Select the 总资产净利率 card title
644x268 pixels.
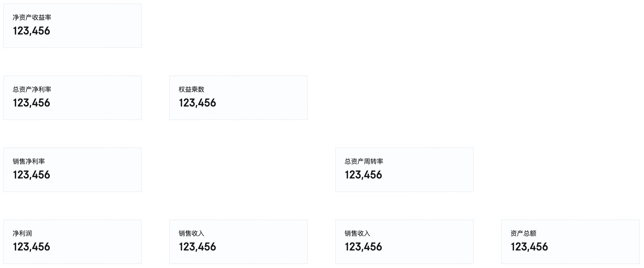32,89
